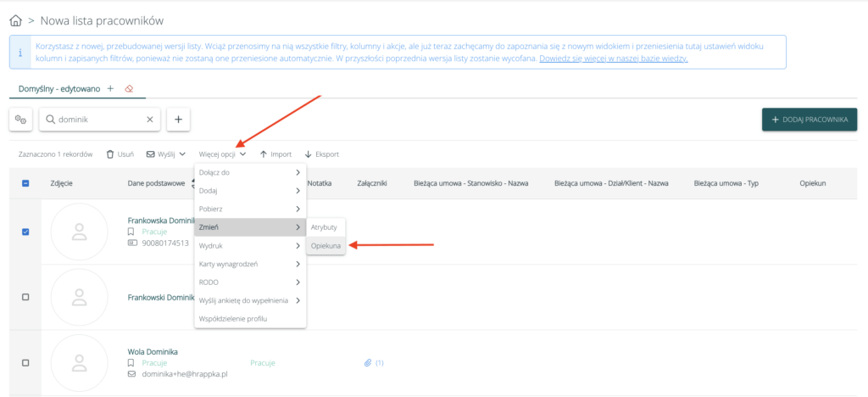The image size is (868, 397).
Task: Click into the employee search field
Action: [97, 120]
